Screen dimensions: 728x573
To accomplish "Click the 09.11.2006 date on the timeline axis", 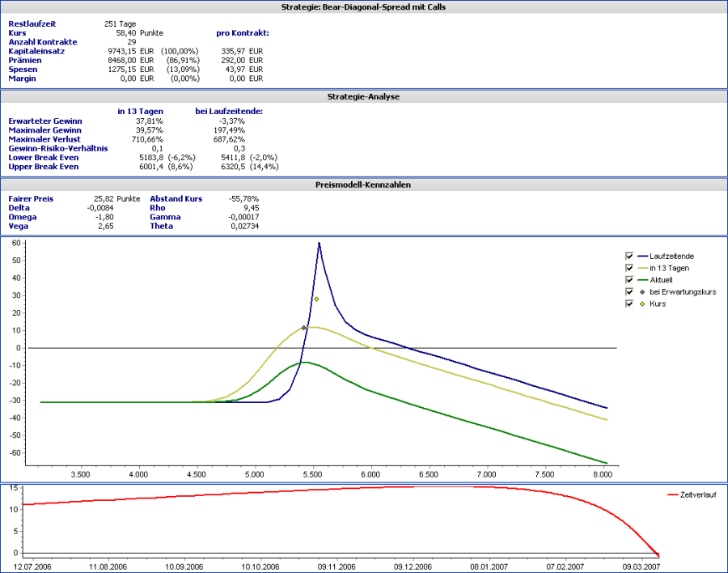I will pos(337,567).
